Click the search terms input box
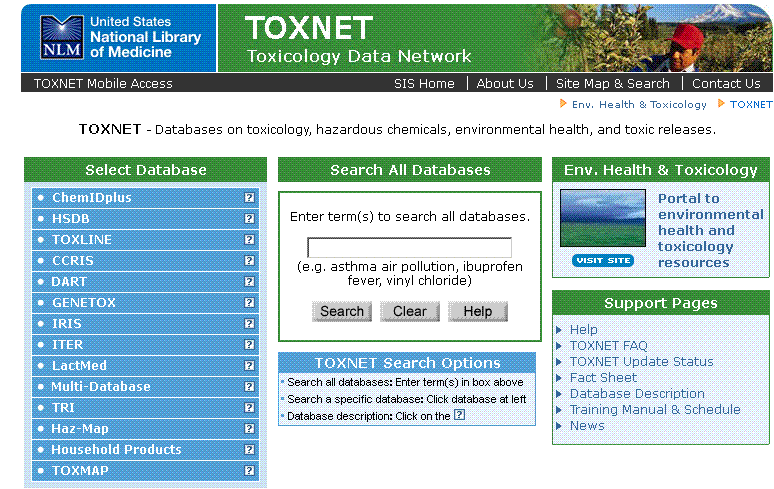774x489 pixels. (x=409, y=247)
